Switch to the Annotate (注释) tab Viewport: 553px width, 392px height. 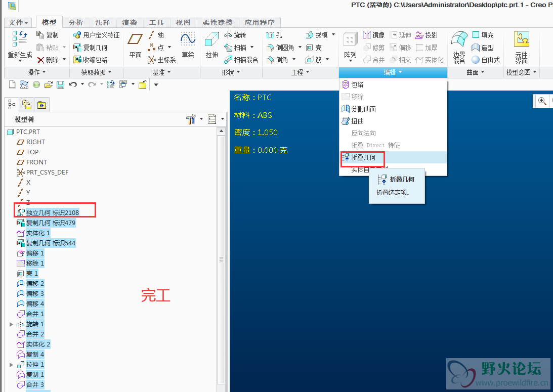click(103, 23)
